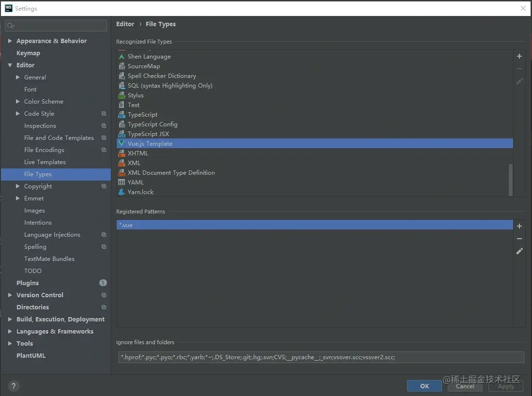The height and width of the screenshot is (396, 532).
Task: Click OK to confirm settings
Action: (x=425, y=386)
